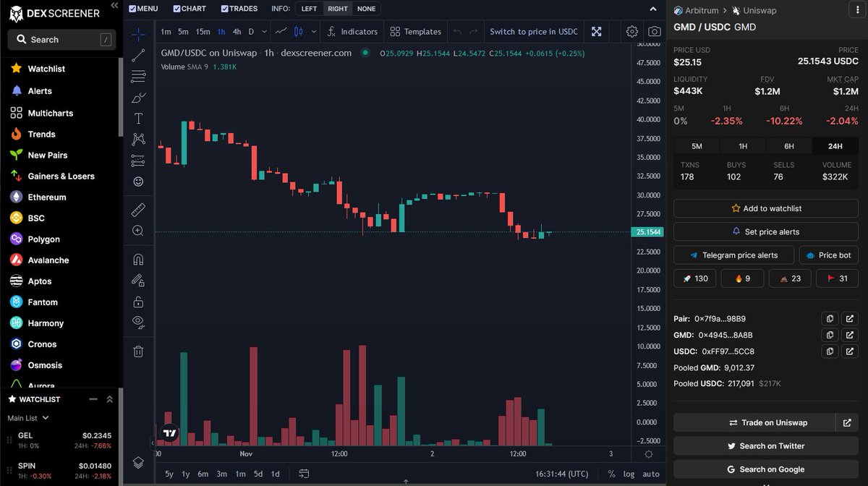Select the 15m chart interval
Image resolution: width=868 pixels, height=486 pixels.
click(203, 32)
